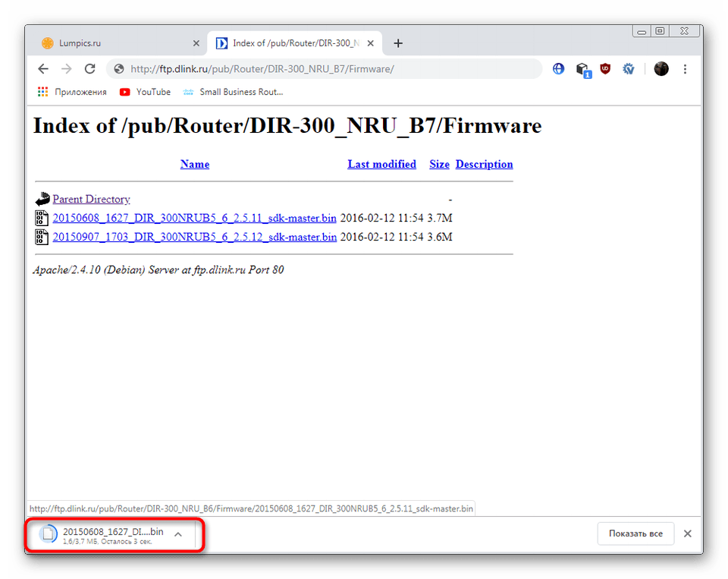Sort listing by Size
The height and width of the screenshot is (579, 728).
tap(439, 164)
